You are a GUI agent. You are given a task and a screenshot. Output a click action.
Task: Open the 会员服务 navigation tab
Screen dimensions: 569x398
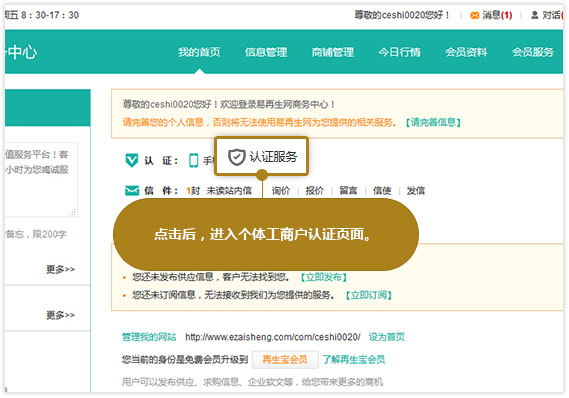click(x=533, y=52)
